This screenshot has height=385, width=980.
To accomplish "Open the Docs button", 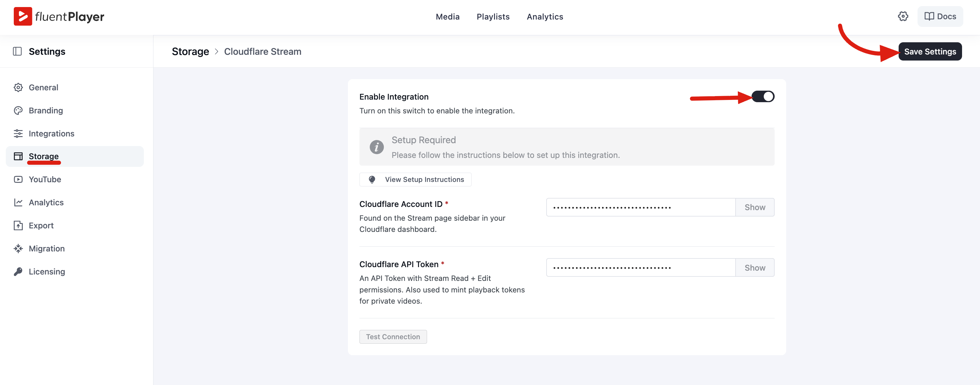I will 940,16.
